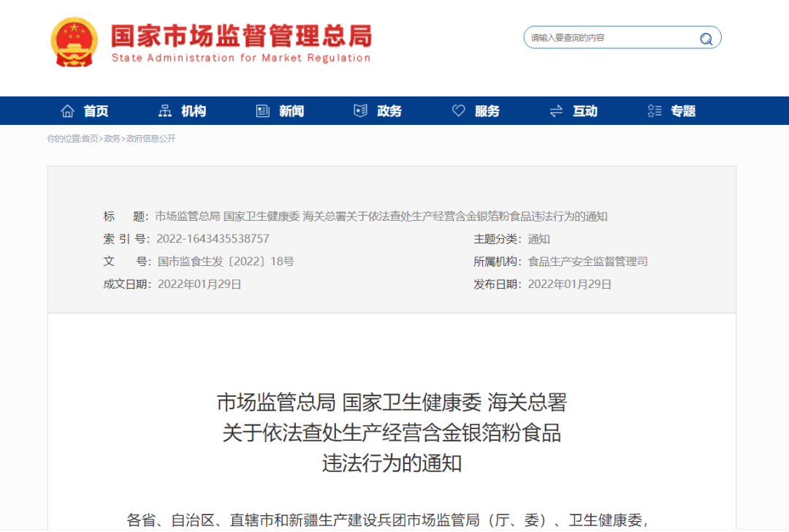Click the 索引号 field label
This screenshot has width=789, height=532.
126,238
